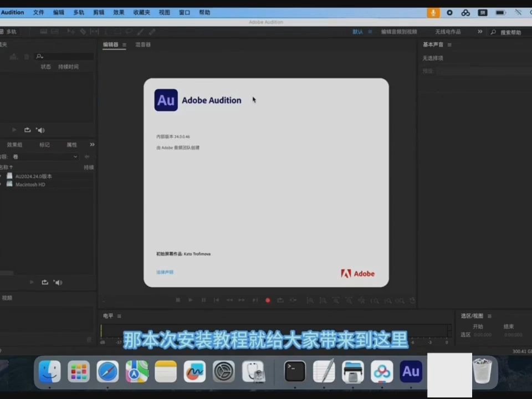Screen dimensions: 532x399
Task: Open the 电平 panel hamburger menu
Action: pos(118,316)
